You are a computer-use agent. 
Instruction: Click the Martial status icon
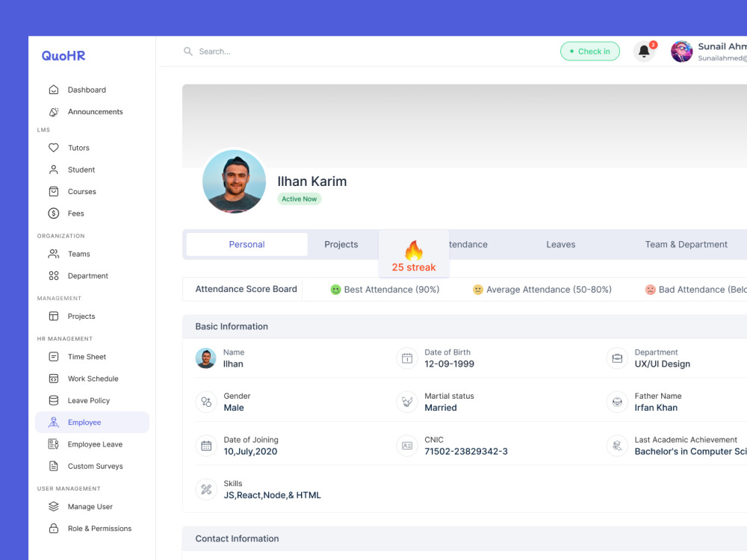(407, 402)
